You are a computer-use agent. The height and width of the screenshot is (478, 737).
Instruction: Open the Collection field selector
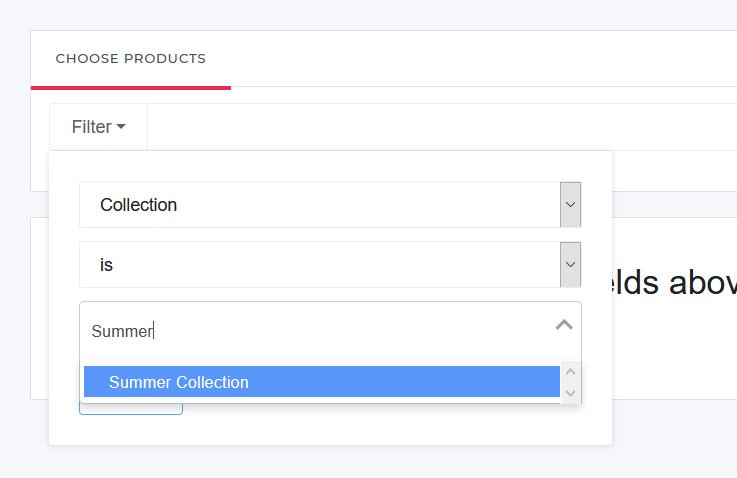point(330,204)
